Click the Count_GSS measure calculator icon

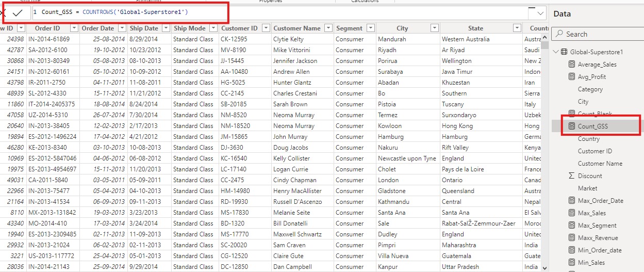(571, 126)
